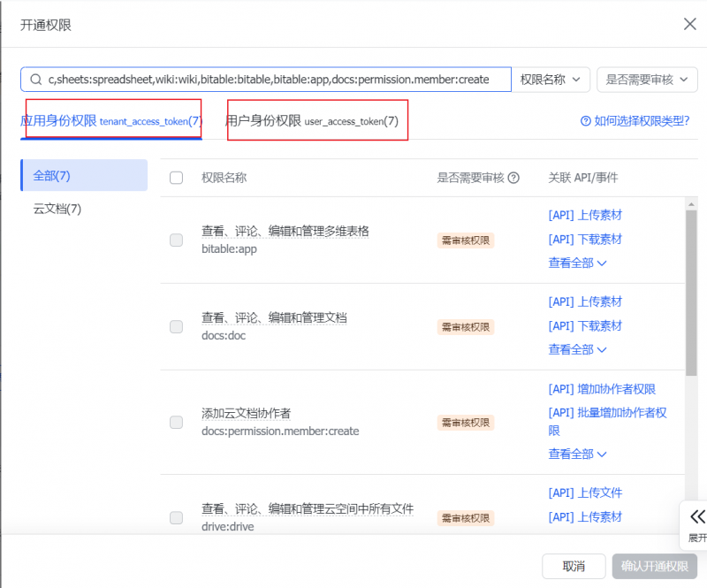Screen dimensions: 707x588
Task: Check the docs:doc permission checkbox
Action: click(176, 326)
